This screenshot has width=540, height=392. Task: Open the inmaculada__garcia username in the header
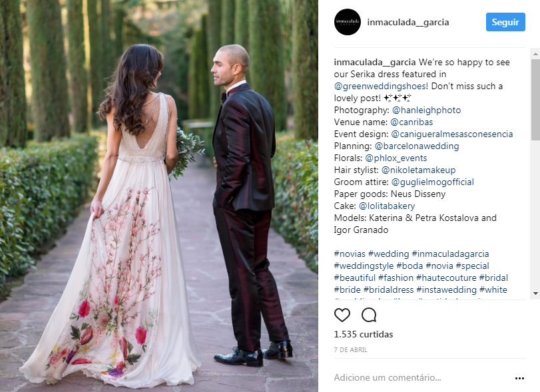coord(407,23)
